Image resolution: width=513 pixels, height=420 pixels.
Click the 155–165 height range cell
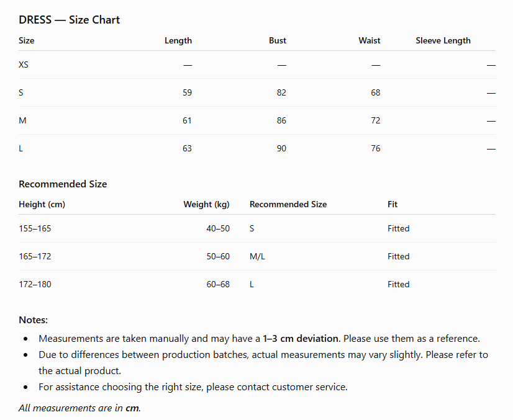(x=35, y=228)
